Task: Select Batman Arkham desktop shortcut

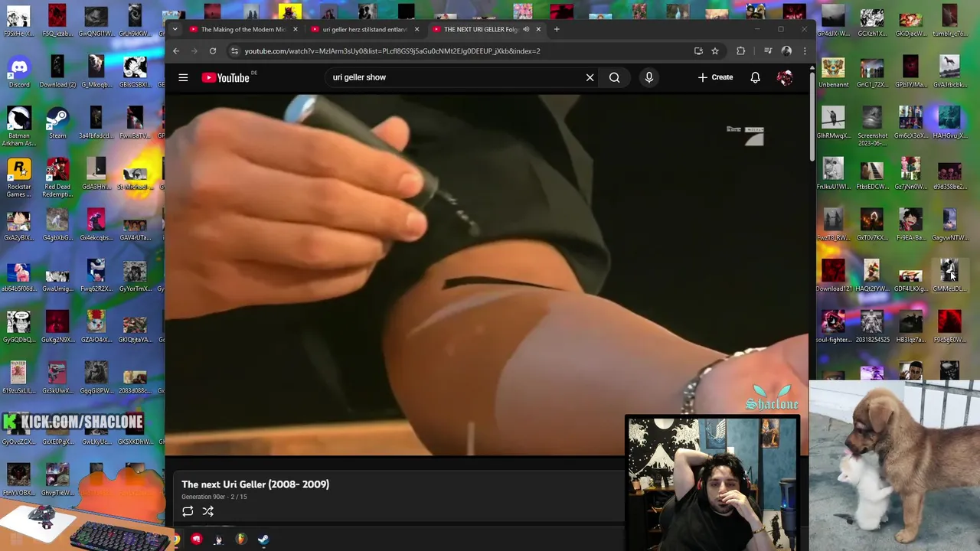Action: click(x=19, y=127)
